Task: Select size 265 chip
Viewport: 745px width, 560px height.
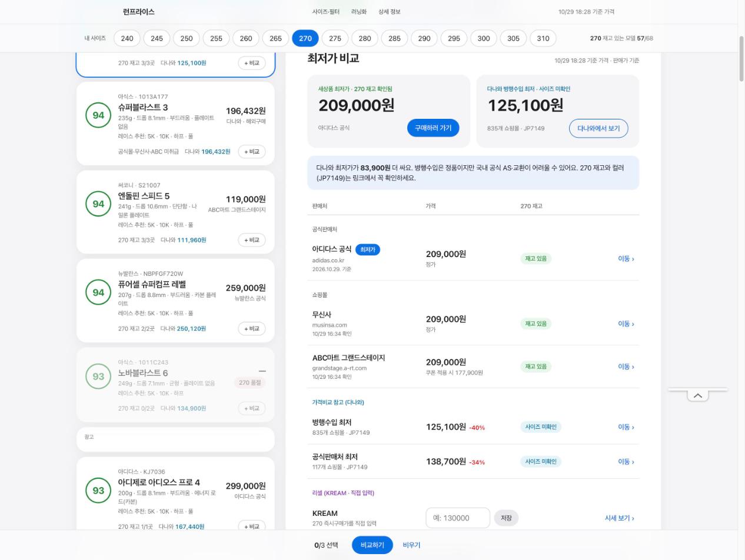Action: pos(275,38)
